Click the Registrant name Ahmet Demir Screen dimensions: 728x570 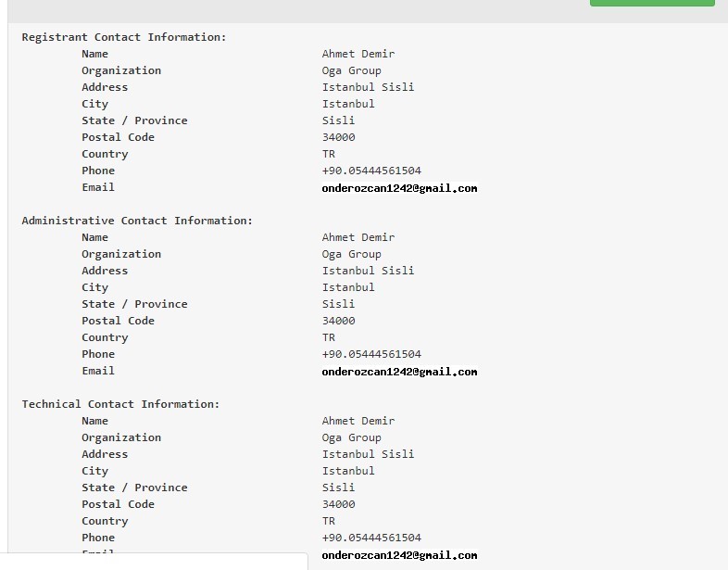click(x=358, y=54)
